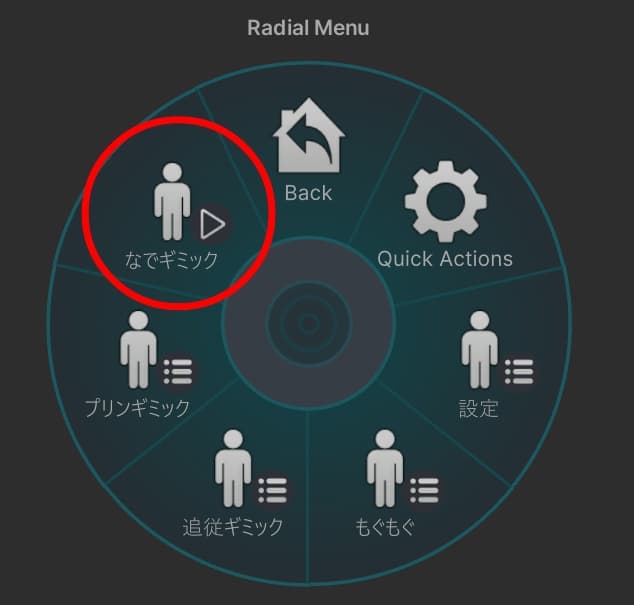This screenshot has height=605, width=634.
Task: Select the もぐもぐ person icon
Action: [385, 468]
